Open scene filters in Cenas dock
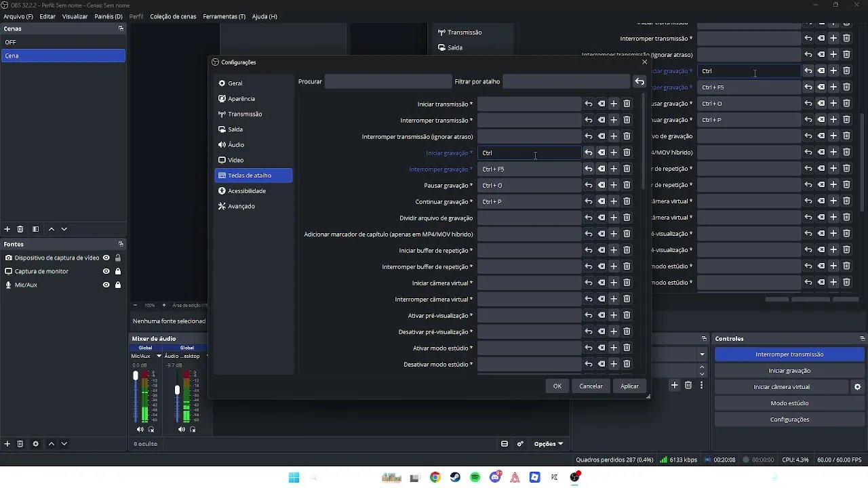 pyautogui.click(x=35, y=229)
